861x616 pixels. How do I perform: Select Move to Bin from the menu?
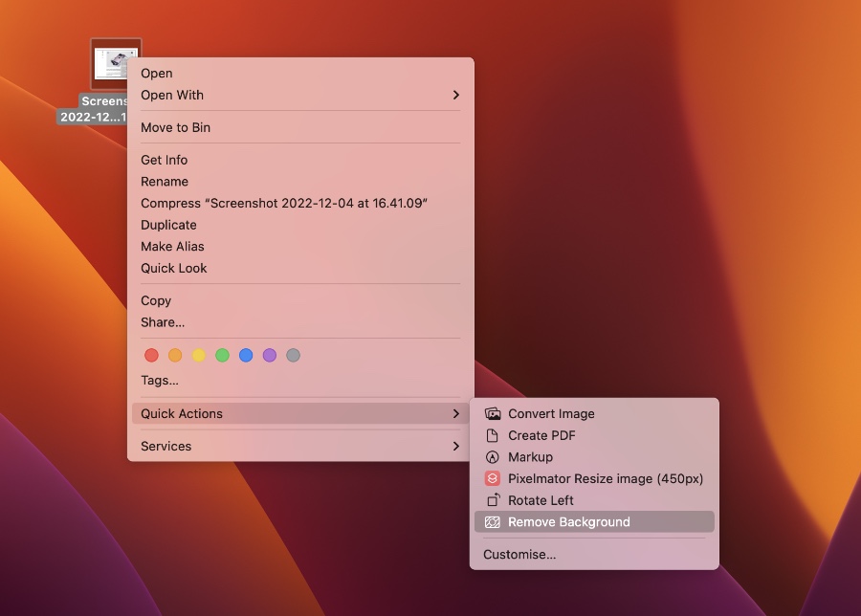(172, 126)
